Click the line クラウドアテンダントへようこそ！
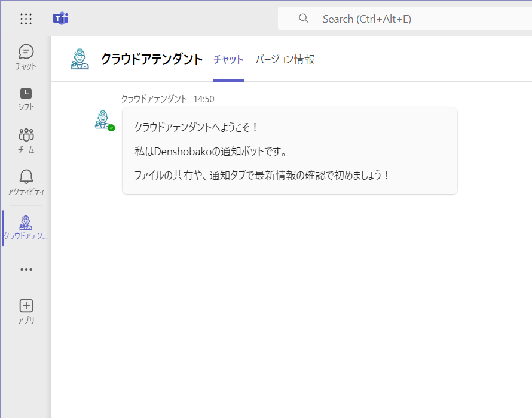The width and height of the screenshot is (532, 418). (197, 127)
